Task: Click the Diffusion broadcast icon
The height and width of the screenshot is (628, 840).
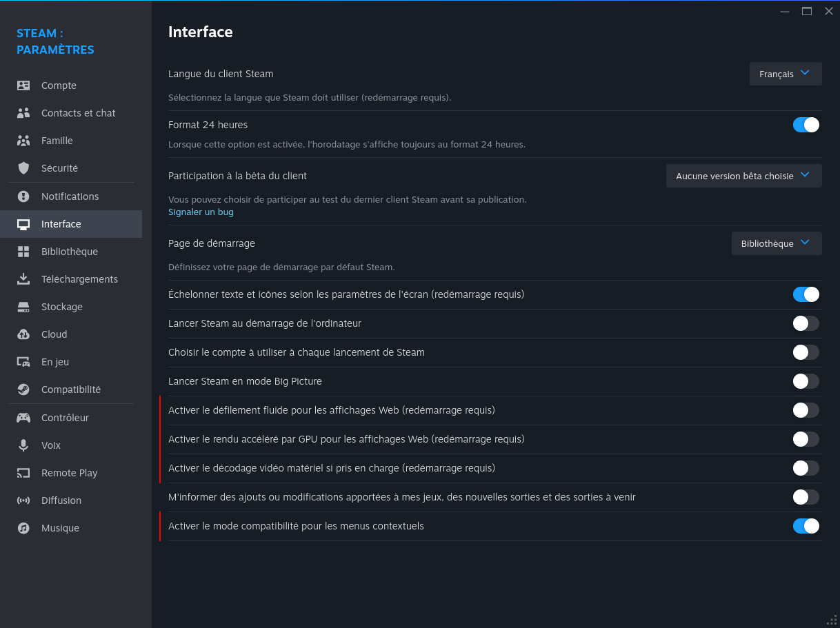Action: [x=23, y=500]
